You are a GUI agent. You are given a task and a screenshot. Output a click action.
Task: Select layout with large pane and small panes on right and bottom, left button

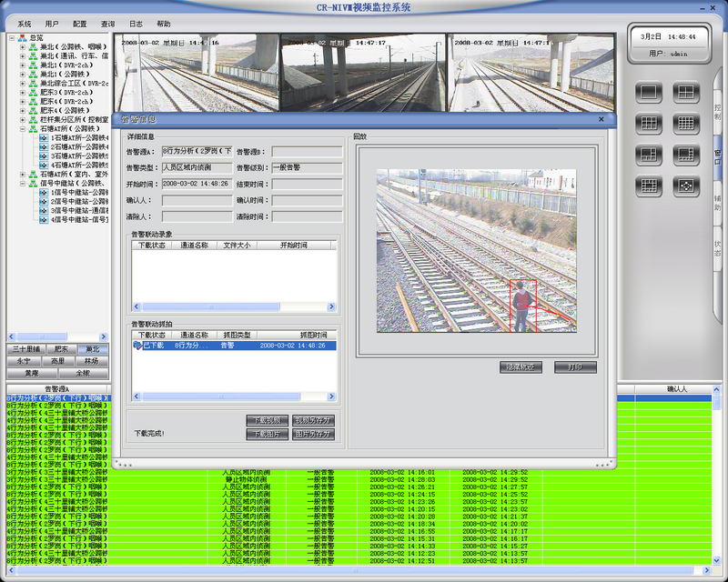(648, 155)
